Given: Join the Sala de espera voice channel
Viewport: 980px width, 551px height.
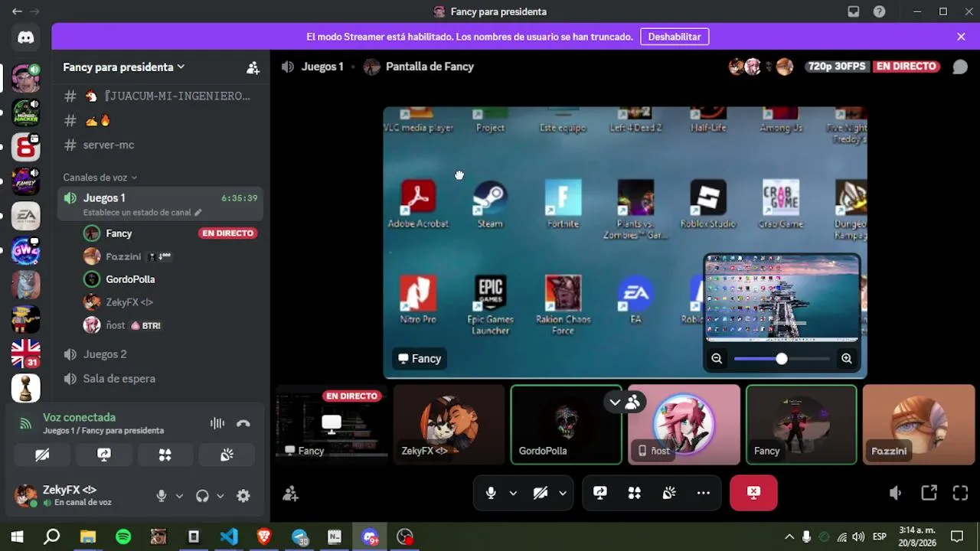Looking at the screenshot, I should [x=161, y=379].
